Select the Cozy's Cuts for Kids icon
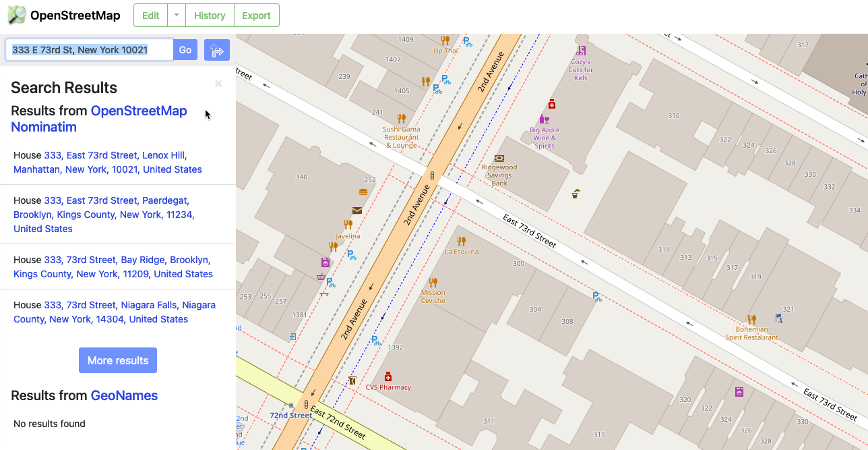Viewport: 868px width, 450px height. [580, 51]
